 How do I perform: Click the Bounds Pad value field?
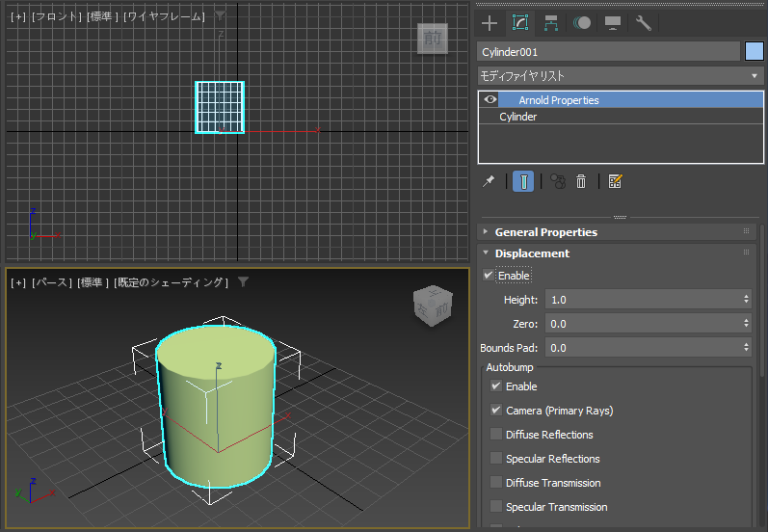click(643, 347)
